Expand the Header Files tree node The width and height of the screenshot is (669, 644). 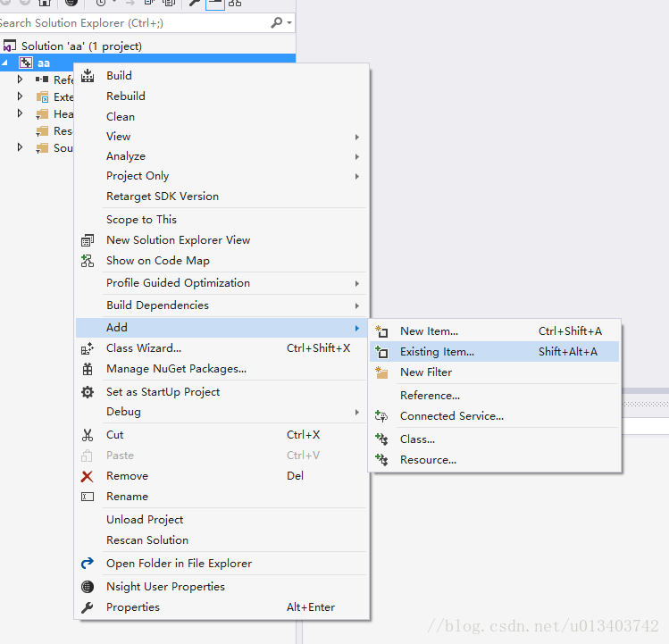click(20, 113)
